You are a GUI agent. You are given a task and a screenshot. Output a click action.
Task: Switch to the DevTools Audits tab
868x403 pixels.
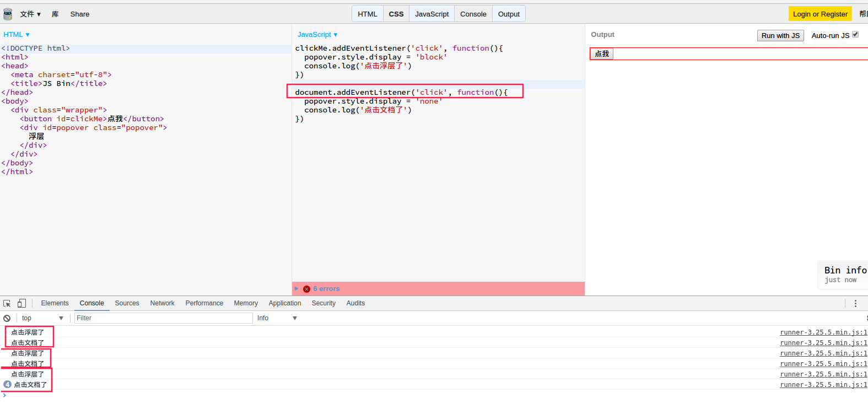click(355, 303)
